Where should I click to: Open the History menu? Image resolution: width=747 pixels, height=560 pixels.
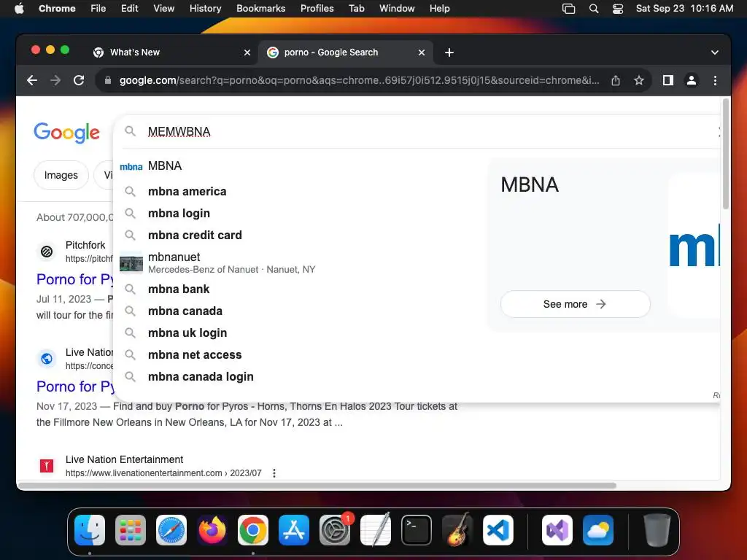tap(205, 9)
